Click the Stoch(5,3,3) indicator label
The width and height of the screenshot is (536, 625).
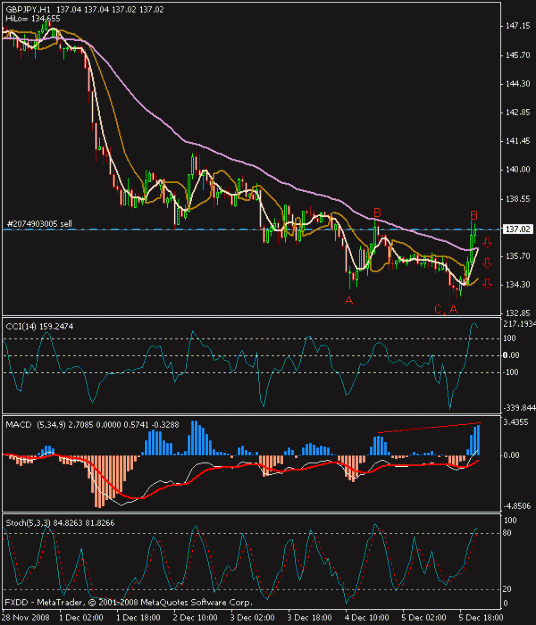pyautogui.click(x=60, y=523)
